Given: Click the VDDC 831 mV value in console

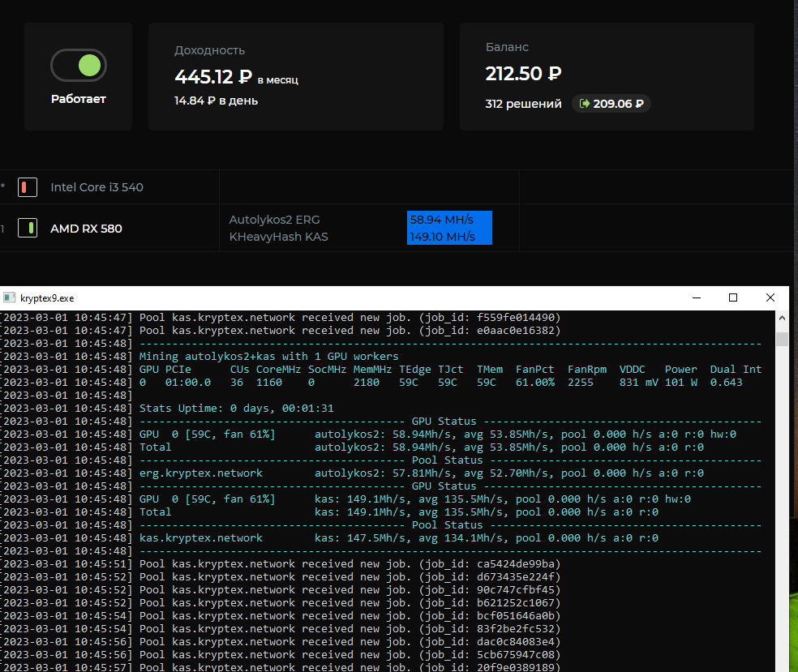Looking at the screenshot, I should click(x=639, y=383).
